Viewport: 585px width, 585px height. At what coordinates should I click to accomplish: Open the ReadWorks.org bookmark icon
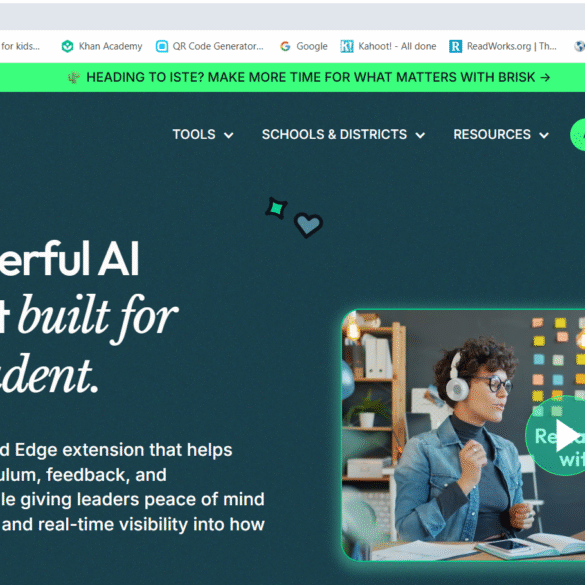point(456,46)
